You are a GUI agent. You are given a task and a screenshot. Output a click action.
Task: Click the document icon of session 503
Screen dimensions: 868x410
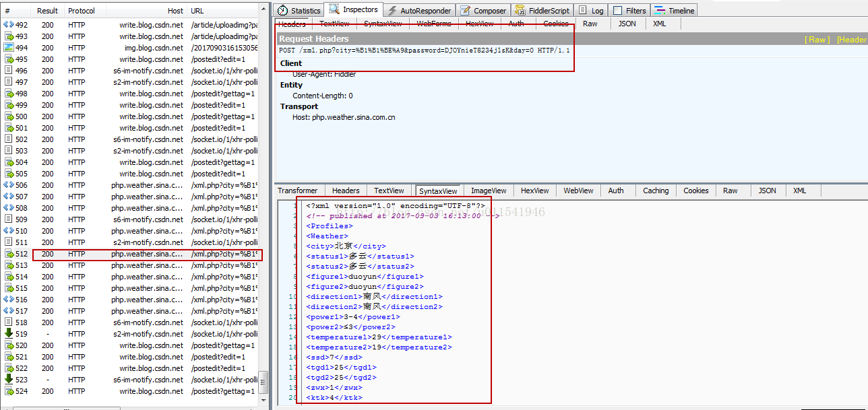click(x=9, y=151)
